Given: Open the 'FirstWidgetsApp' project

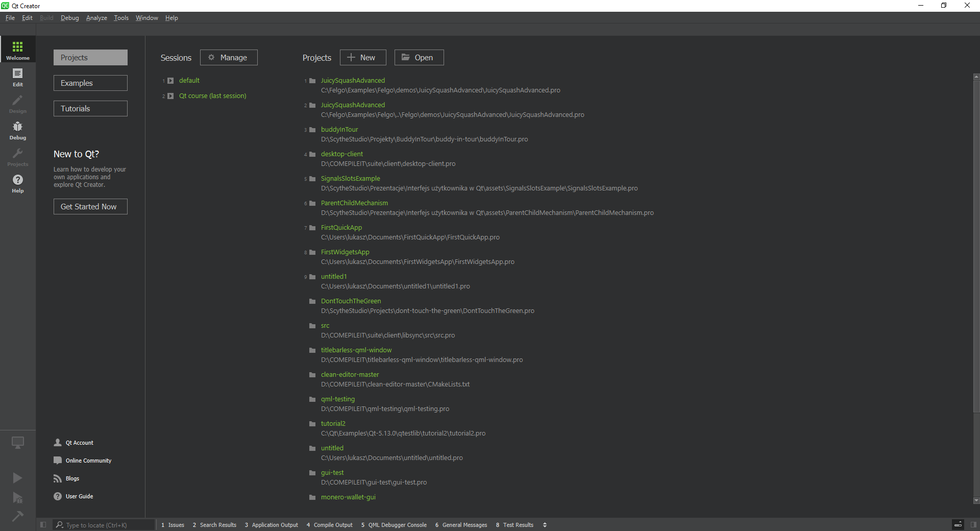Looking at the screenshot, I should point(345,252).
